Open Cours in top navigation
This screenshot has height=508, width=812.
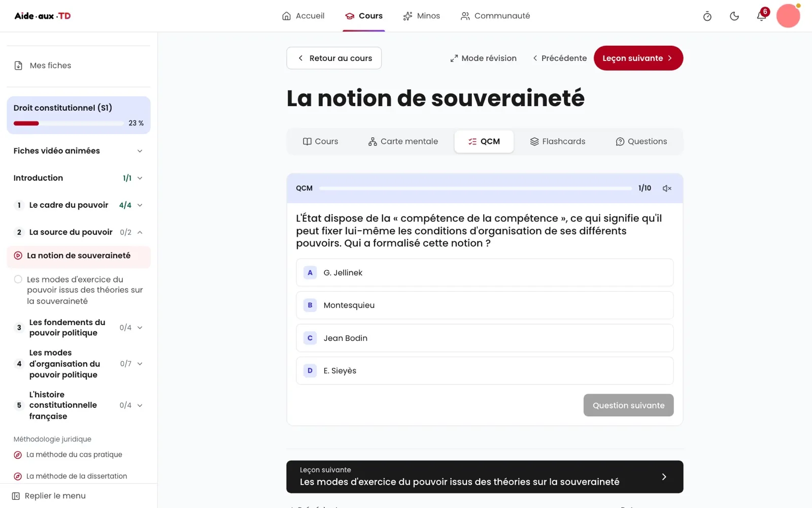pyautogui.click(x=364, y=16)
